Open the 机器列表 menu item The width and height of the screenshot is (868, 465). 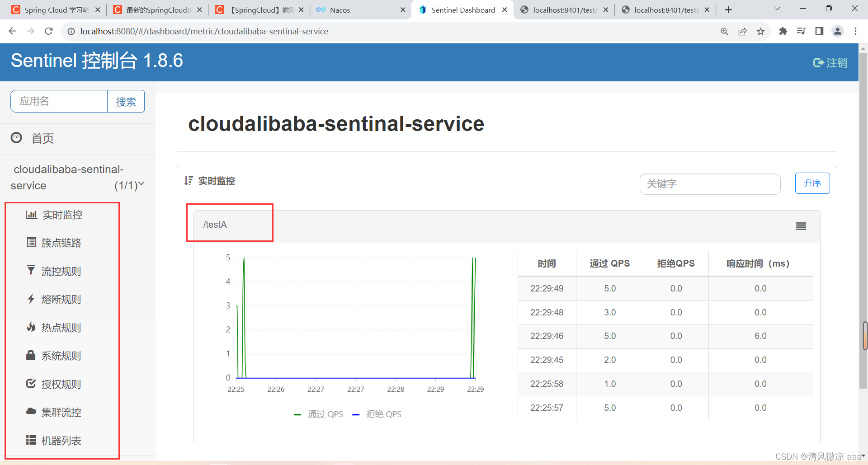(x=61, y=441)
